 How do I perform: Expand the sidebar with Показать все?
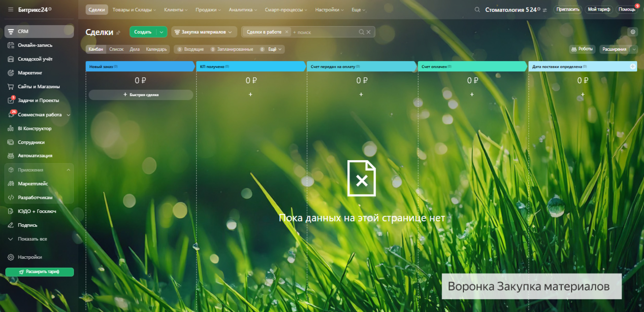(x=32, y=239)
